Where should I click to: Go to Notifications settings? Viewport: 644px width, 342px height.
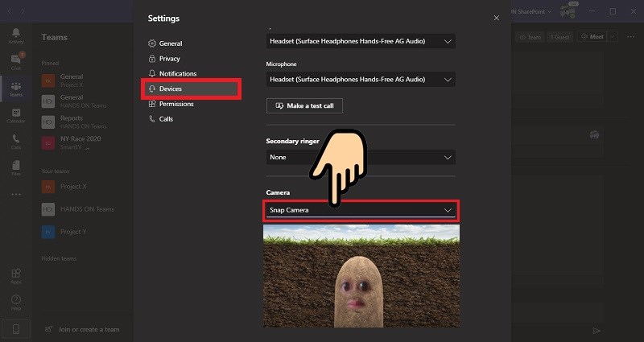tap(177, 74)
